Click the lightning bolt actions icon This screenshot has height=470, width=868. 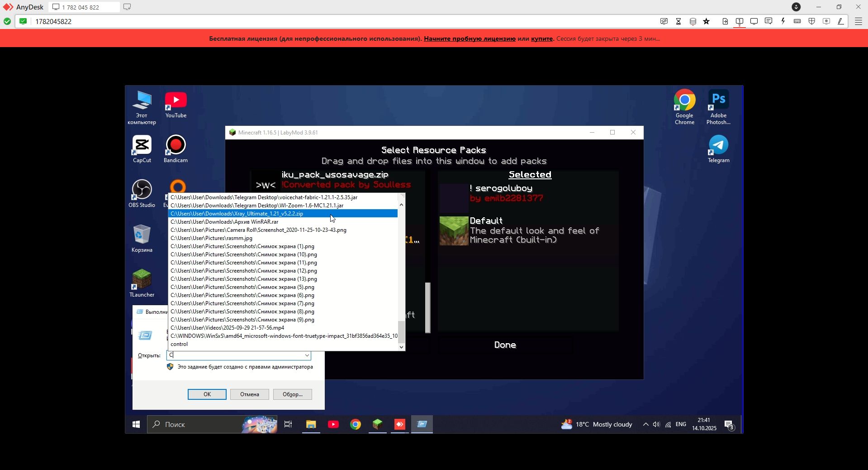[x=783, y=21]
